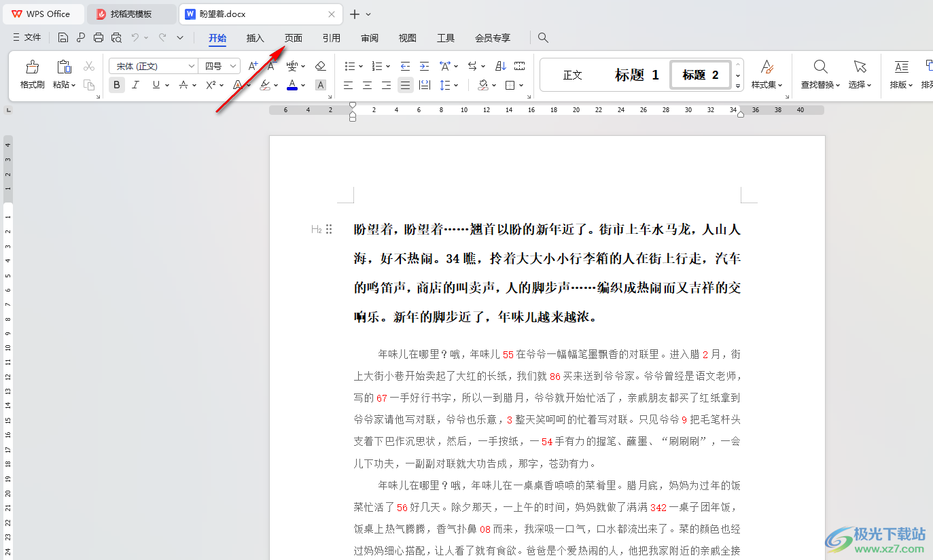Viewport: 933px width, 560px height.
Task: Open the 审阅 ribbon tab
Action: pyautogui.click(x=370, y=38)
